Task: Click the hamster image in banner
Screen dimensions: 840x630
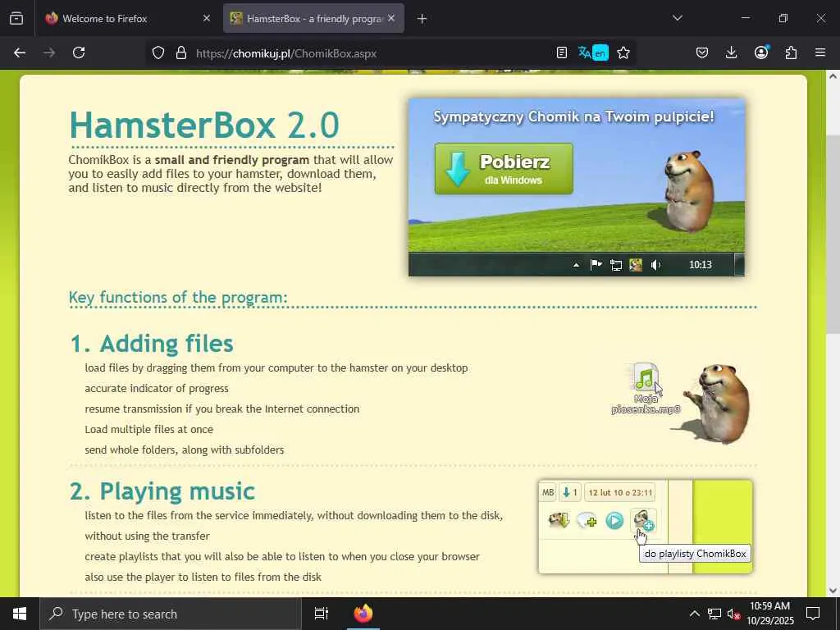Action: coord(688,190)
